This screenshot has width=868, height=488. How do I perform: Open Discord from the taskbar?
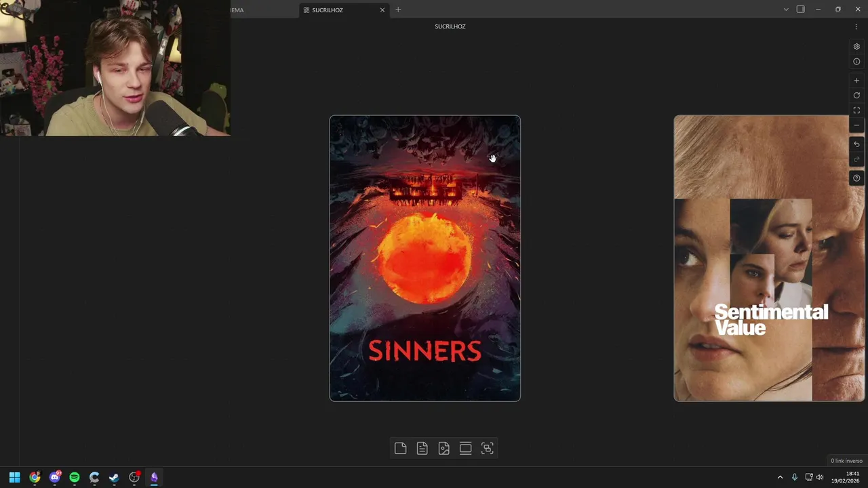[x=55, y=477]
